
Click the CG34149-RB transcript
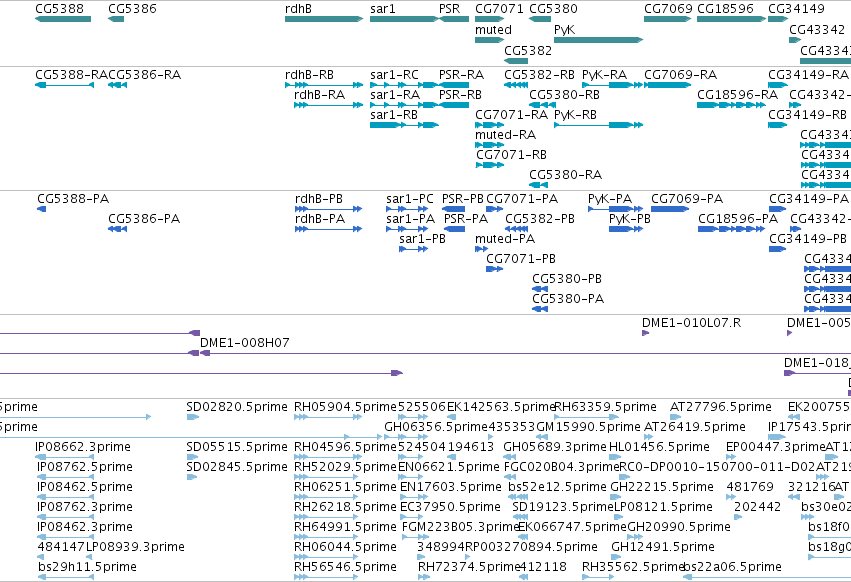(x=778, y=125)
